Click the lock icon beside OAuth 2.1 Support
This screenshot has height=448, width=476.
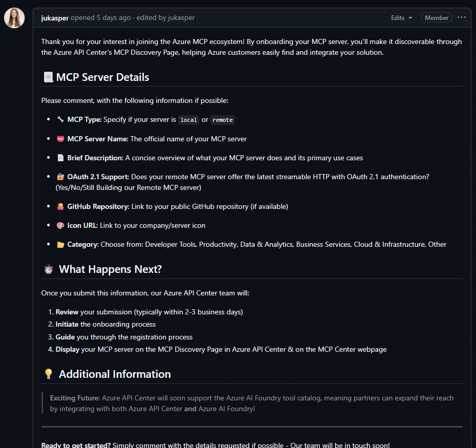coord(60,177)
